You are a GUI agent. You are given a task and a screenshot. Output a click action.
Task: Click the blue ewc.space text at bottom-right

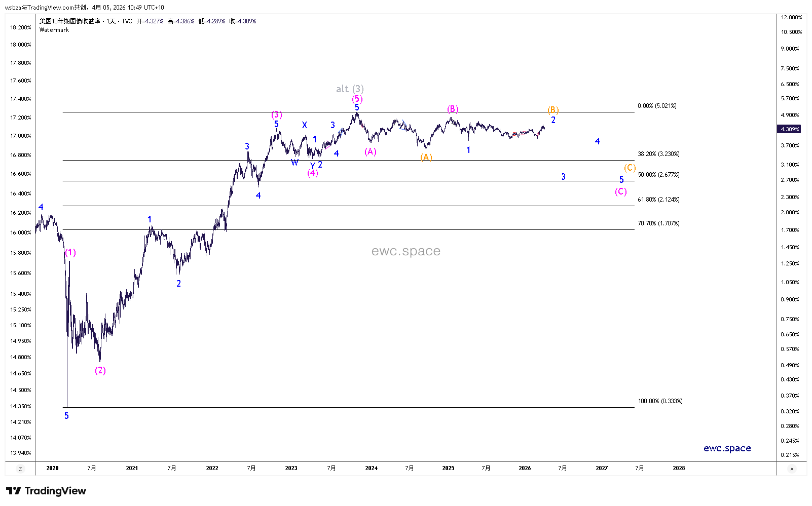[727, 448]
